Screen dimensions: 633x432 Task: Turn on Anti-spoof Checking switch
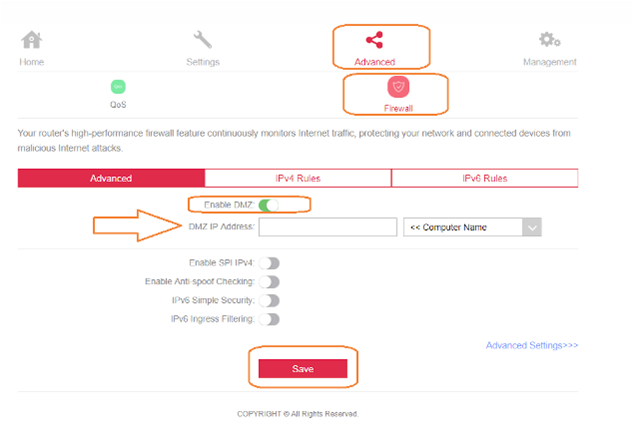[269, 282]
